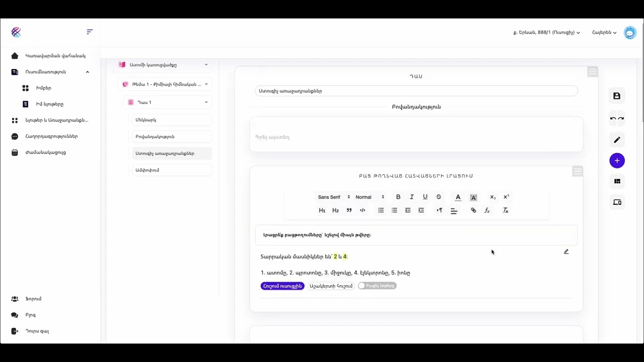Screen dimensions: 644x362
Task: Open the text background color picker
Action: [473, 197]
